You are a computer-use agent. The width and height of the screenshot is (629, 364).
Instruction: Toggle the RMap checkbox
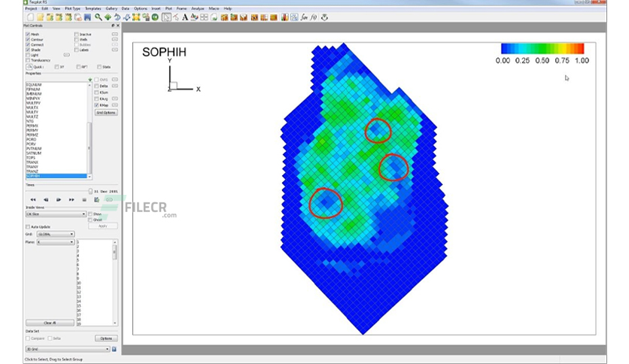coord(96,105)
